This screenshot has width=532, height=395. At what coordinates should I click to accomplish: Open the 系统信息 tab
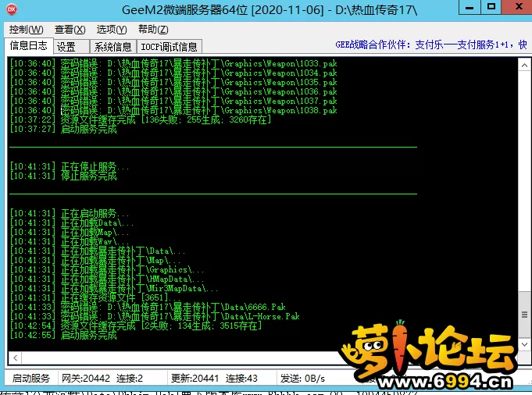[x=113, y=47]
